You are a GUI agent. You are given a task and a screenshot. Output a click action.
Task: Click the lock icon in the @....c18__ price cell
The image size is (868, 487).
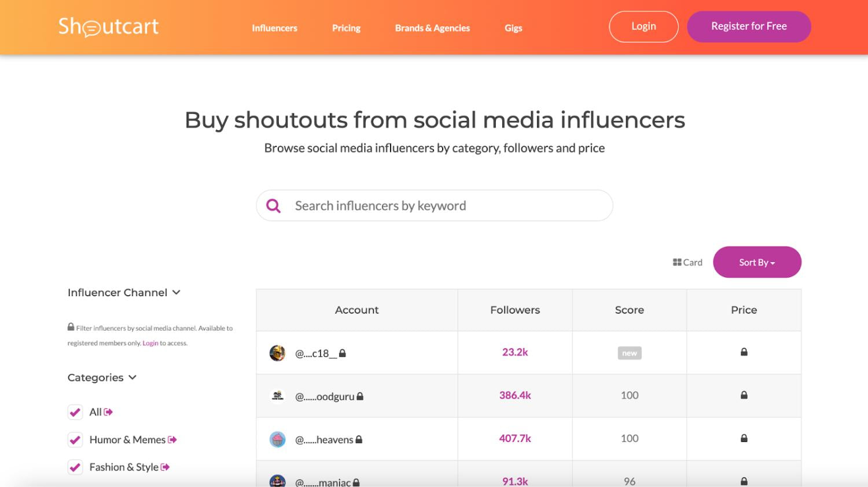tap(744, 352)
